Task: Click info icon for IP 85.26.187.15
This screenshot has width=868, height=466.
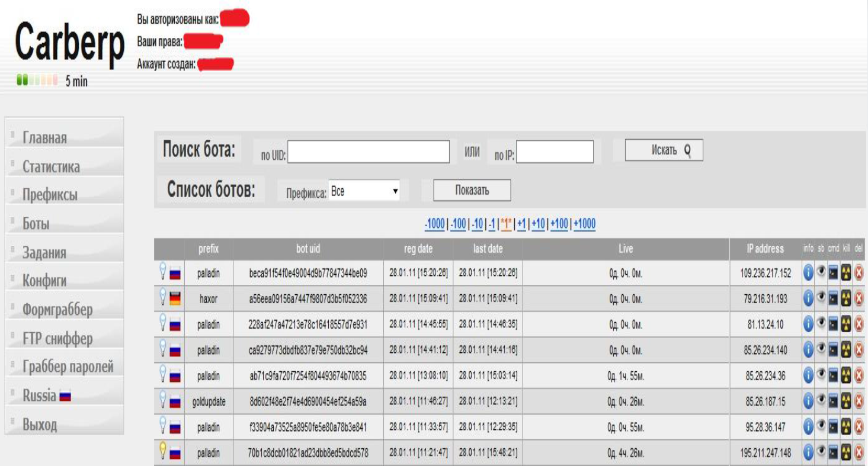Action: click(809, 401)
